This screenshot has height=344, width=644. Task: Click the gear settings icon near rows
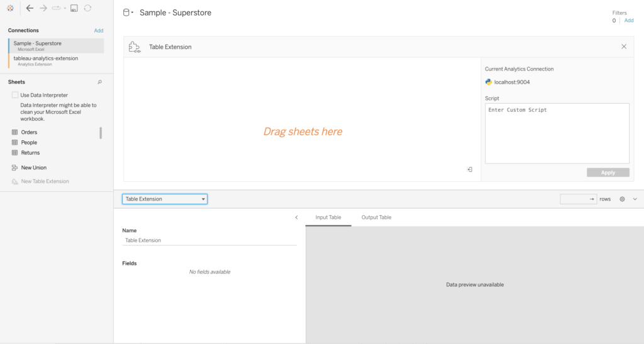click(622, 199)
